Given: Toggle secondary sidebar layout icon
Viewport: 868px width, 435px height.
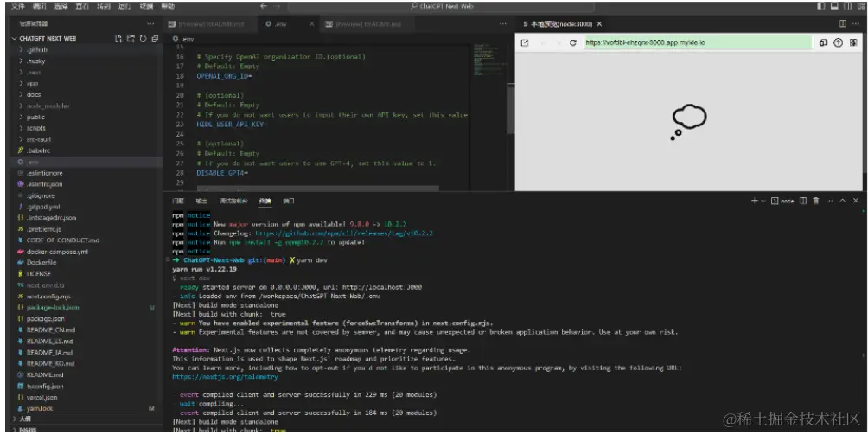Looking at the screenshot, I should 847,6.
